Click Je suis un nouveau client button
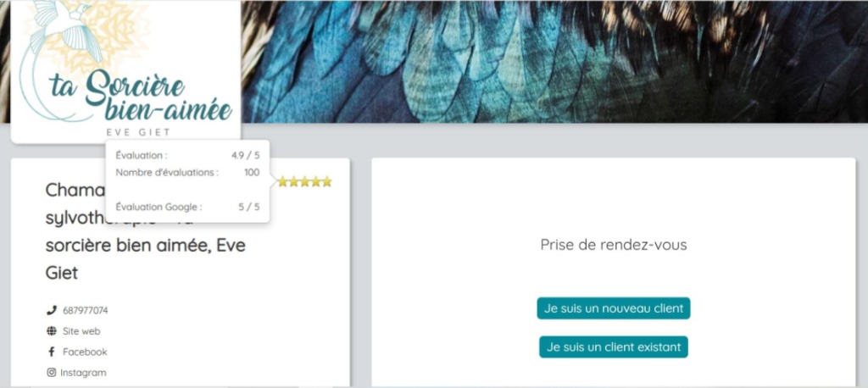Viewport: 868px width, 388px height. [x=614, y=308]
